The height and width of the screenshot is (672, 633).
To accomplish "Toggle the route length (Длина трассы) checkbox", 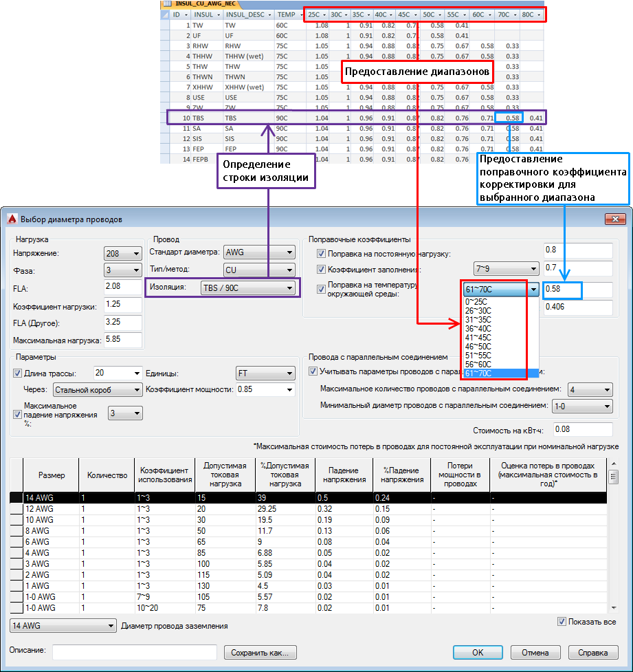I will 18,373.
